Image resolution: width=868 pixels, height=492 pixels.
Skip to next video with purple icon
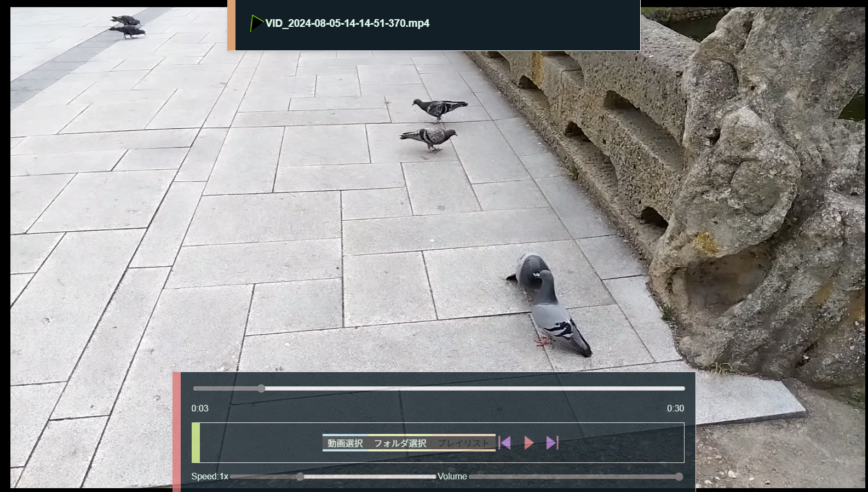click(552, 443)
